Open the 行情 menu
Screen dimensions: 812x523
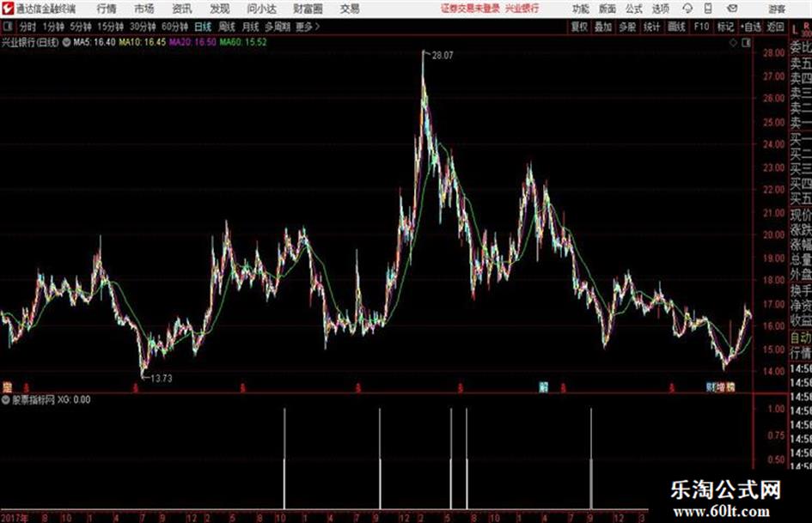pos(107,9)
